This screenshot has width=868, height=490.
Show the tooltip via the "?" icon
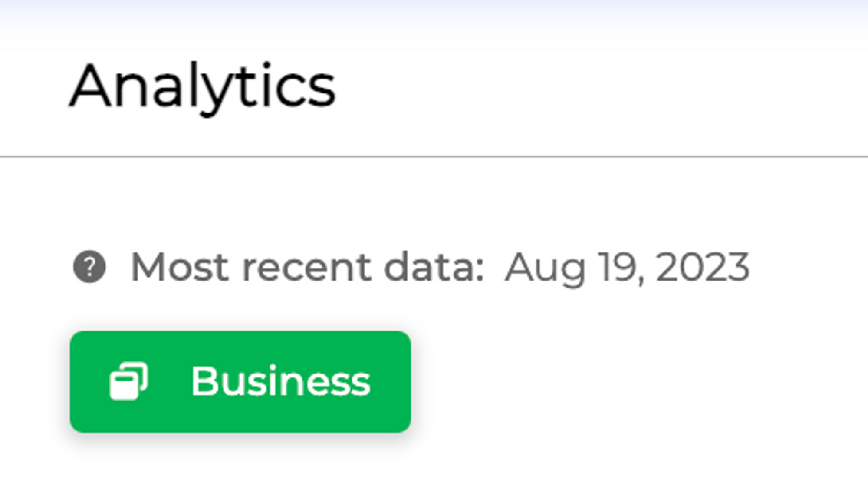[x=89, y=267]
